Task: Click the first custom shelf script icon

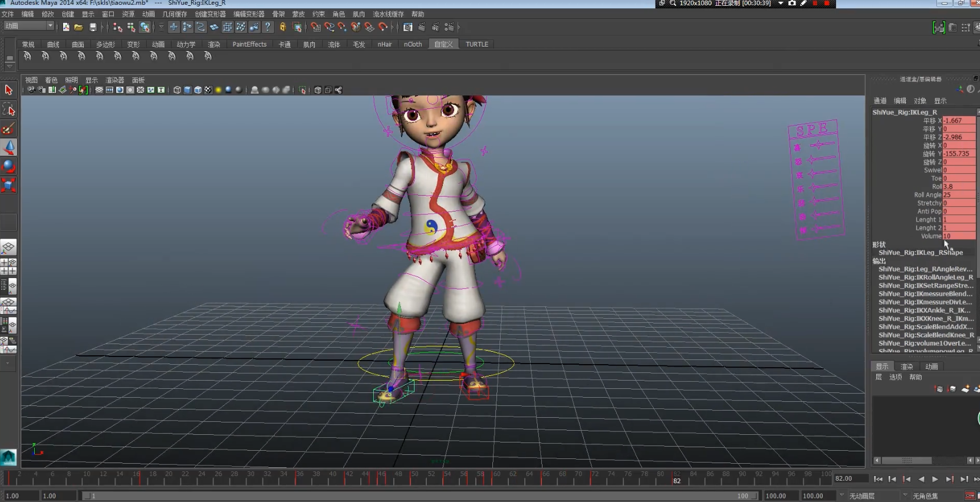Action: 27,56
